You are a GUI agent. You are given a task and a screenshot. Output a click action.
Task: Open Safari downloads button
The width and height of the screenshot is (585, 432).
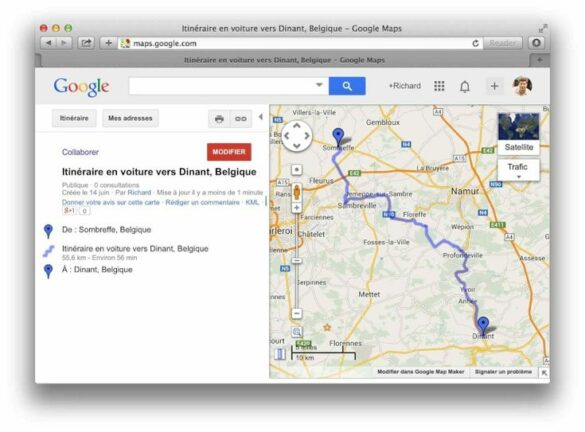click(x=536, y=43)
